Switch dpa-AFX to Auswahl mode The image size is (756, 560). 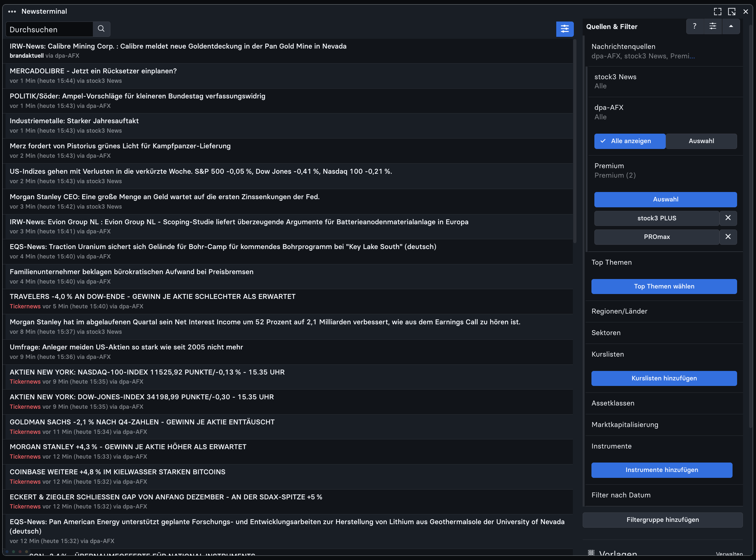coord(701,141)
